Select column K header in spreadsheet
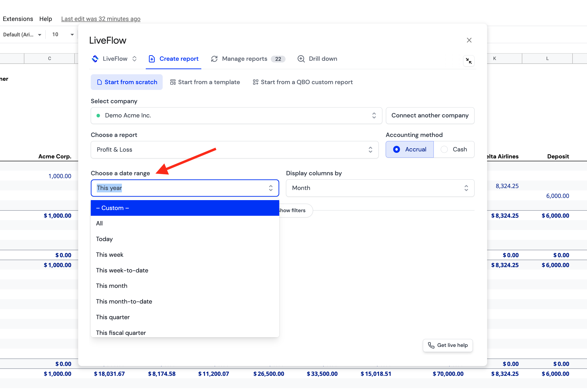 (x=494, y=59)
